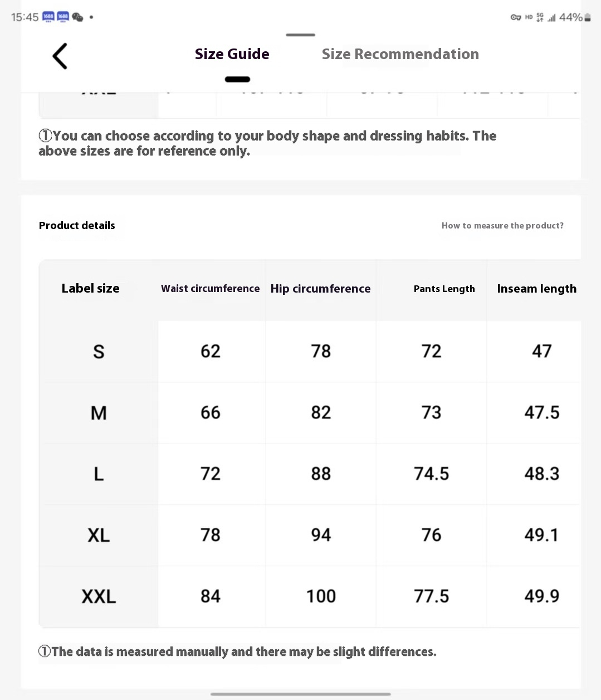Tap the signal strength bars icon
Image resolution: width=601 pixels, height=700 pixels.
point(551,18)
